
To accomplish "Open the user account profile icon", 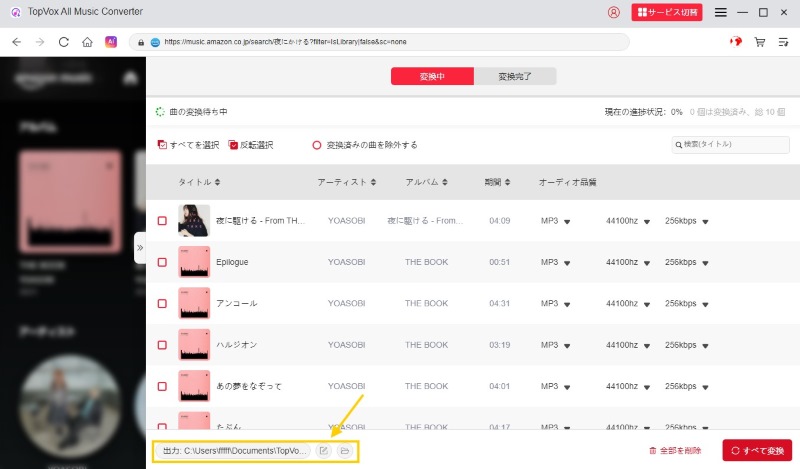I will tap(614, 12).
